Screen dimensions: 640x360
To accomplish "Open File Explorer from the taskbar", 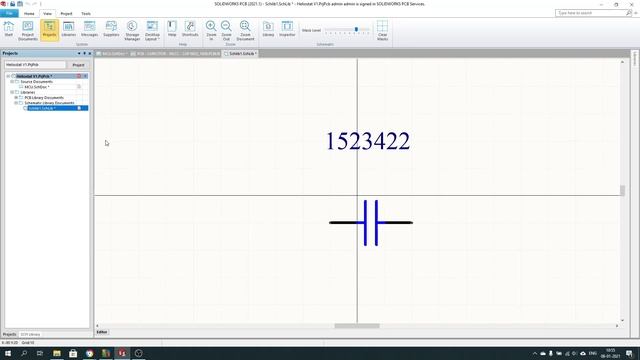I will click(x=57, y=353).
